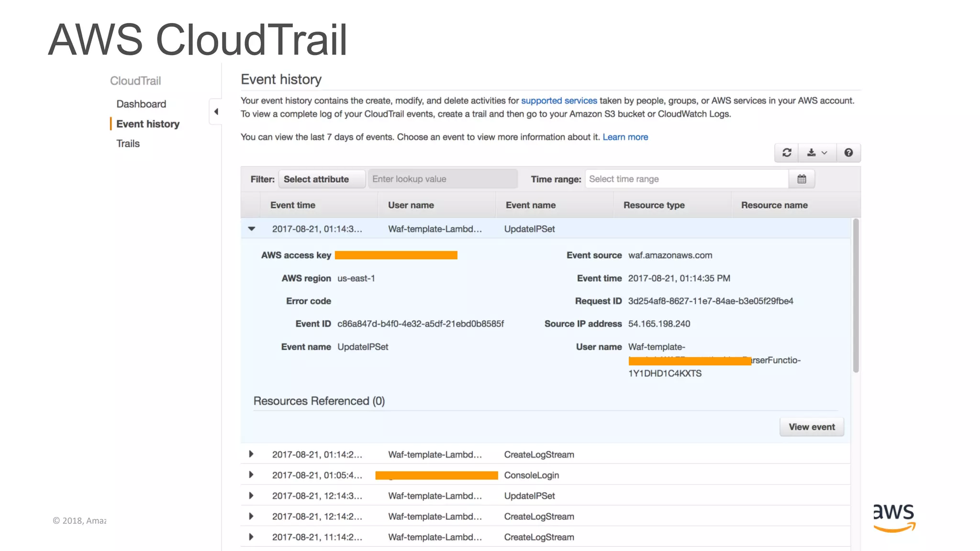Click the event time 2017-08-21, 01:14:35 PM
The height and width of the screenshot is (551, 980).
coord(679,278)
